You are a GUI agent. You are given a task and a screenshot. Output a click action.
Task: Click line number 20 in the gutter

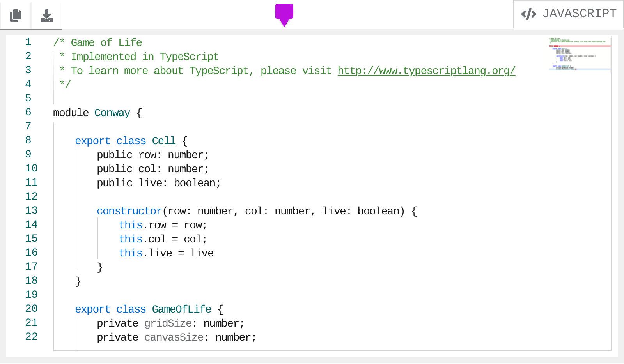31,309
